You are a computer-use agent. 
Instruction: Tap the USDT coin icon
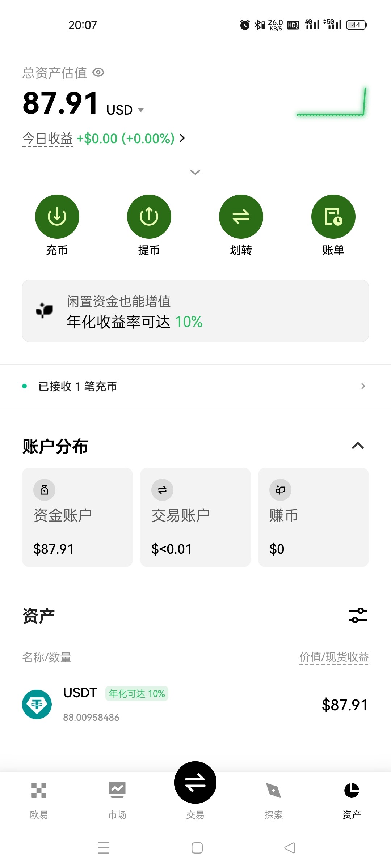coord(37,704)
